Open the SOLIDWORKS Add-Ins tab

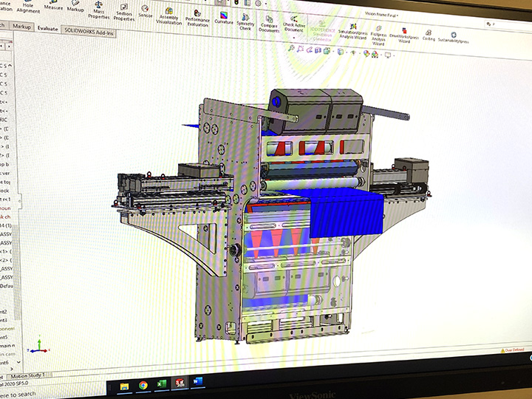click(x=89, y=31)
